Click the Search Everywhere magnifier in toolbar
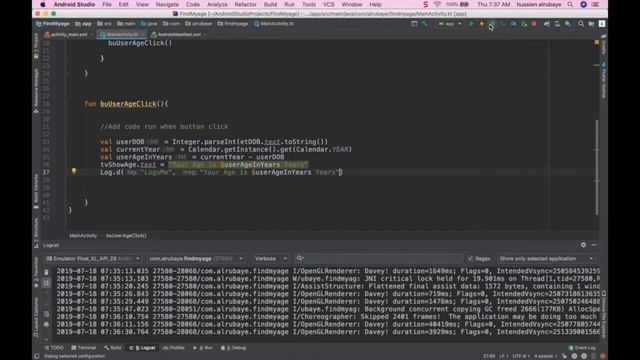 (x=581, y=24)
